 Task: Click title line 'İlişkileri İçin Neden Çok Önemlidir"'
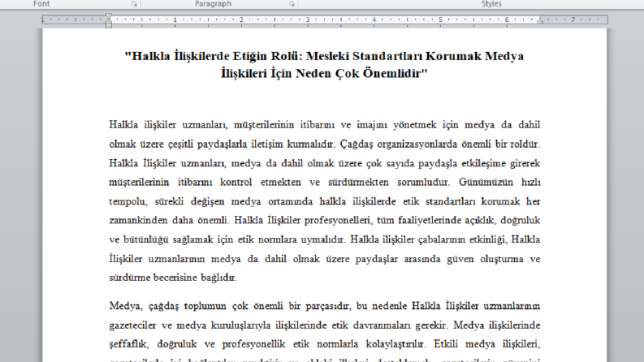coord(324,74)
